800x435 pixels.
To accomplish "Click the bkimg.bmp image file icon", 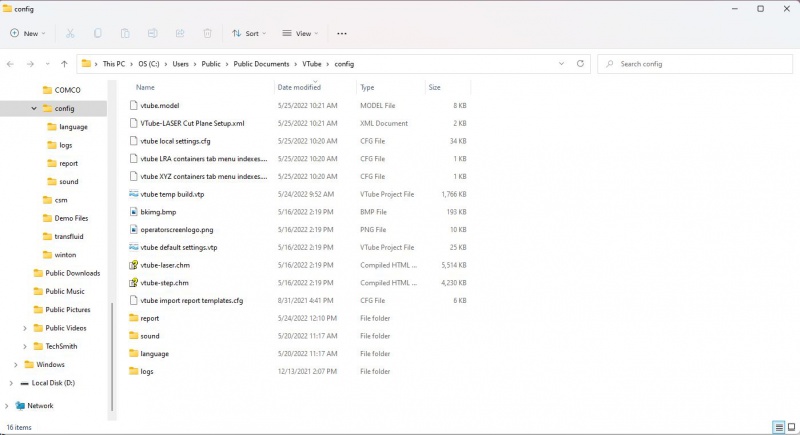I will click(x=134, y=212).
